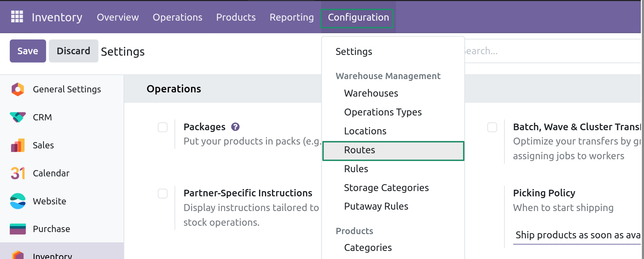Click the Website globe icon
Screen dimensions: 644x259
(x=18, y=201)
